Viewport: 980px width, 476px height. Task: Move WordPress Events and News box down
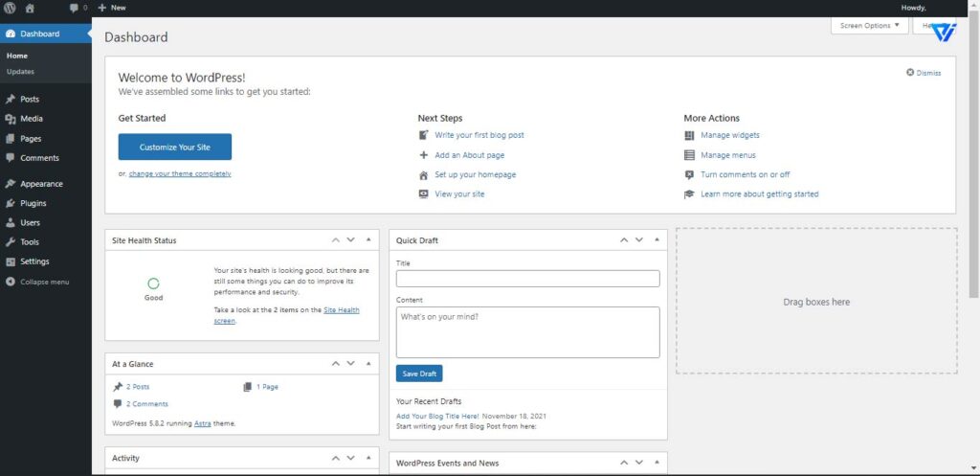tap(638, 463)
